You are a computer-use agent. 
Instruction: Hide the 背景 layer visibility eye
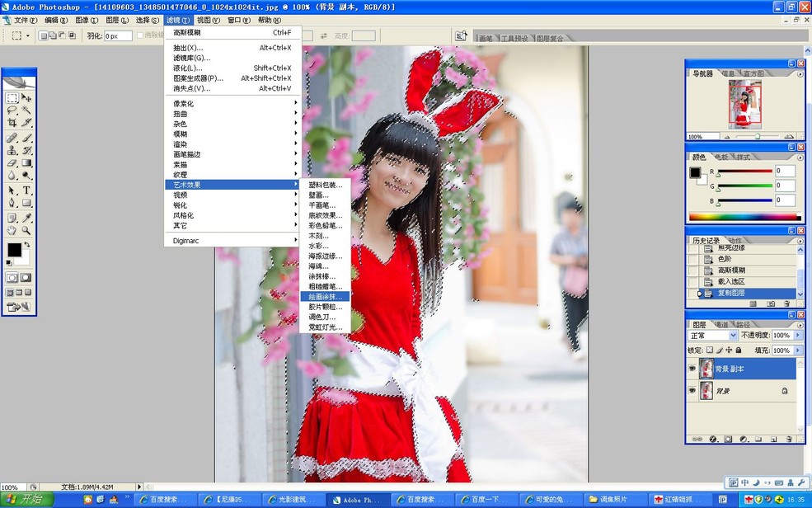tap(692, 390)
